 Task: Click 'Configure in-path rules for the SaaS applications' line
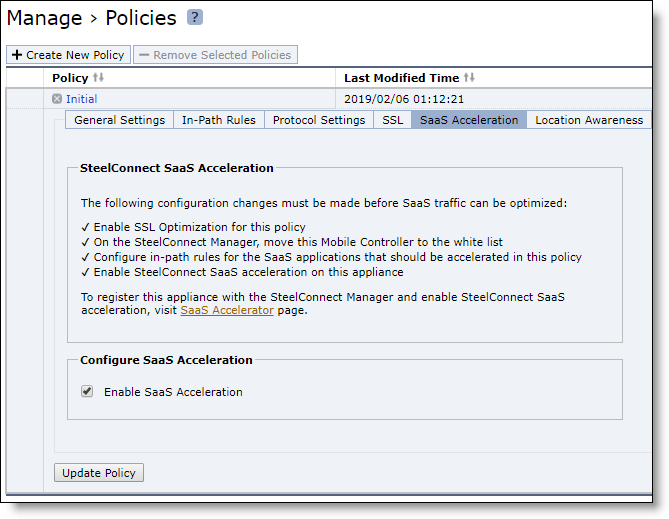point(332,257)
